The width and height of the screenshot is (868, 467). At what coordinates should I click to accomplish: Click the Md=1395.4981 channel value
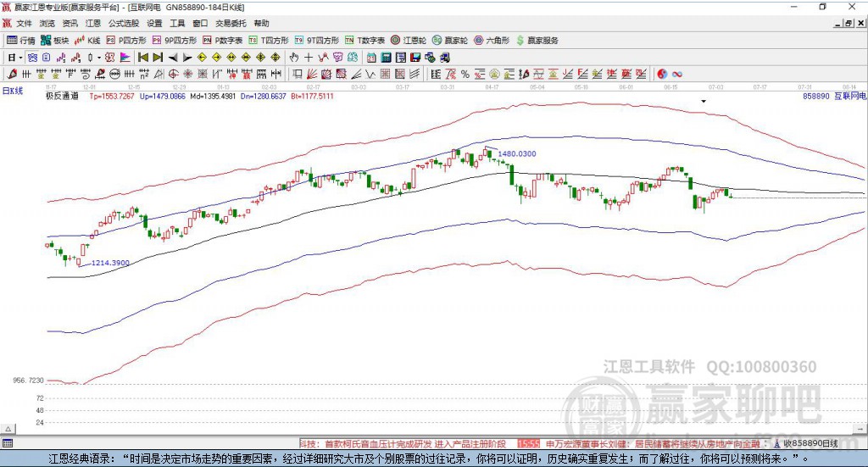pos(213,97)
